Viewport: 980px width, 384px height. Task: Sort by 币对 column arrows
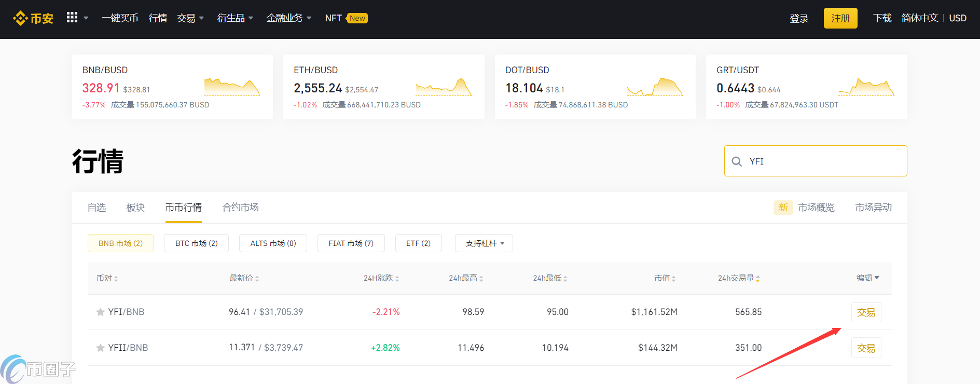click(x=116, y=279)
